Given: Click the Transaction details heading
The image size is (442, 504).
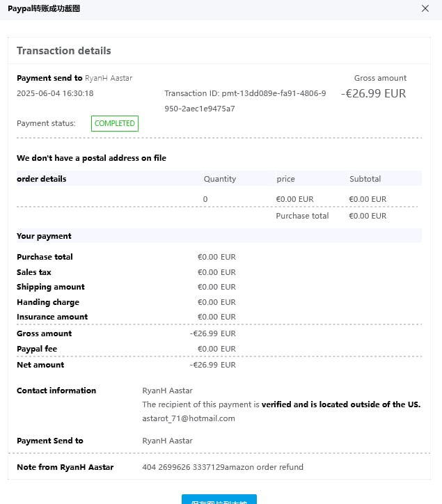Looking at the screenshot, I should pyautogui.click(x=64, y=51).
